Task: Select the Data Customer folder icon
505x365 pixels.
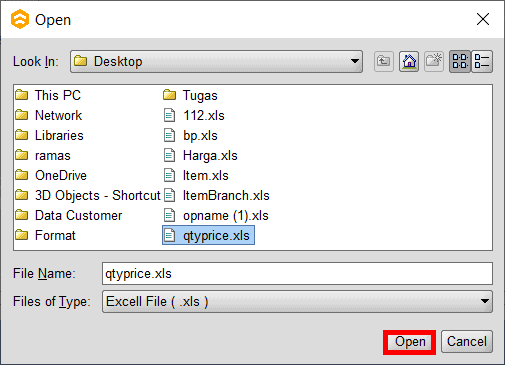Action: tap(22, 215)
